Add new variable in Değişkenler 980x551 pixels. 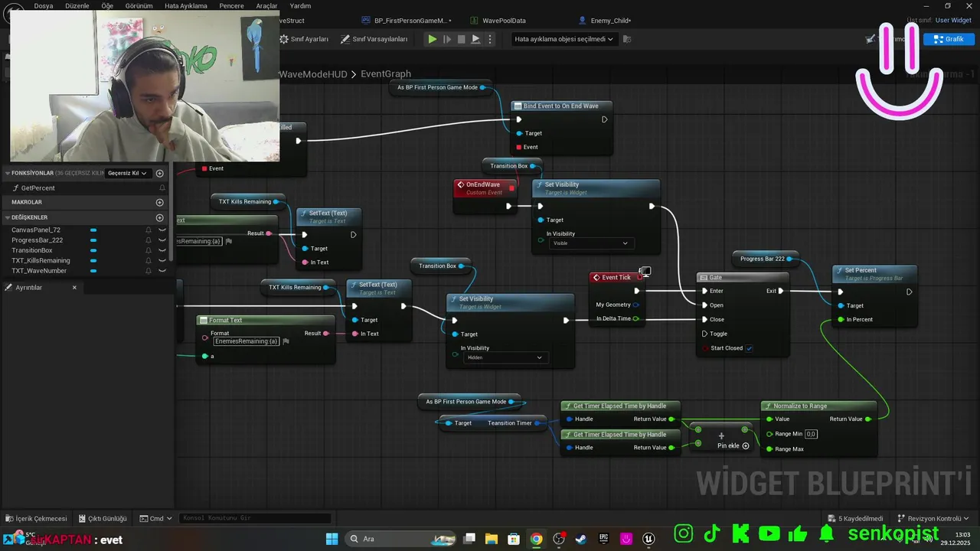coord(160,217)
